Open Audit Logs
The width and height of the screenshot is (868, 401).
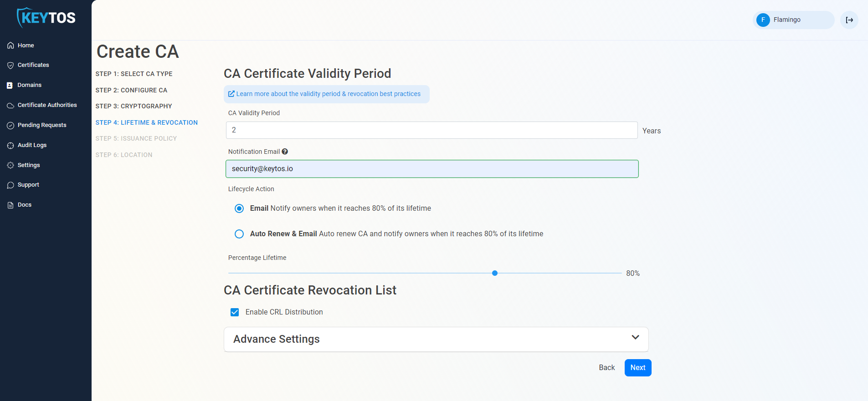(x=32, y=145)
